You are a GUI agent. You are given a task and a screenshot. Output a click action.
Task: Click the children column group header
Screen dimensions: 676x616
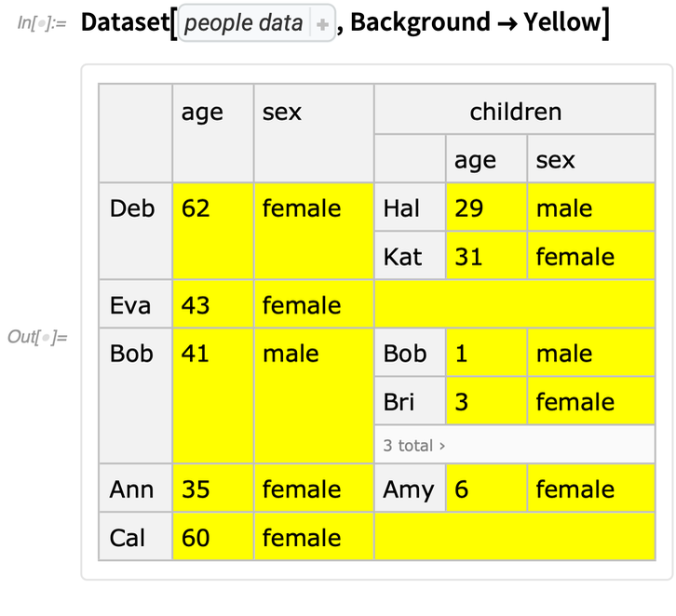pyautogui.click(x=515, y=113)
